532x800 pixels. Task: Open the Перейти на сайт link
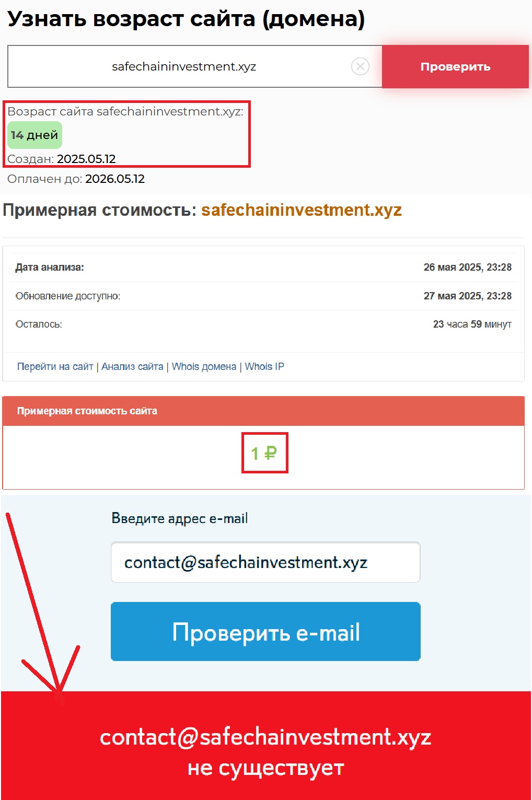[x=55, y=366]
